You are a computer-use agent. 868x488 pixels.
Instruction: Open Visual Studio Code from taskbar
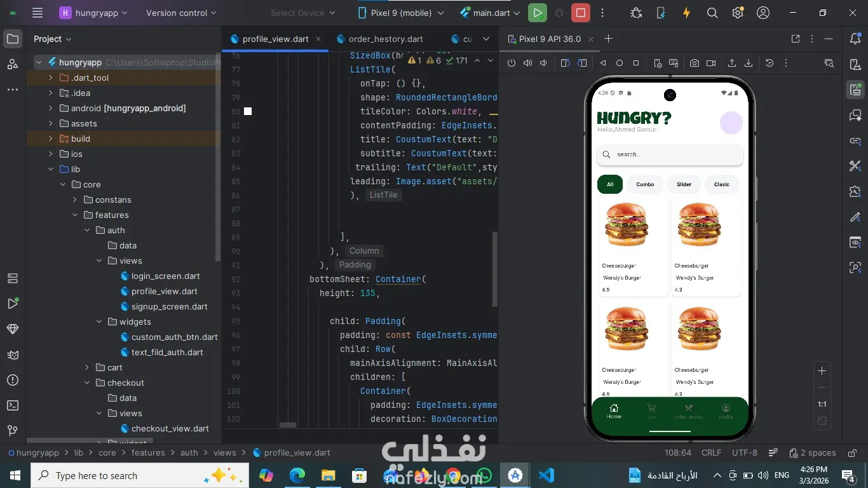(x=546, y=475)
